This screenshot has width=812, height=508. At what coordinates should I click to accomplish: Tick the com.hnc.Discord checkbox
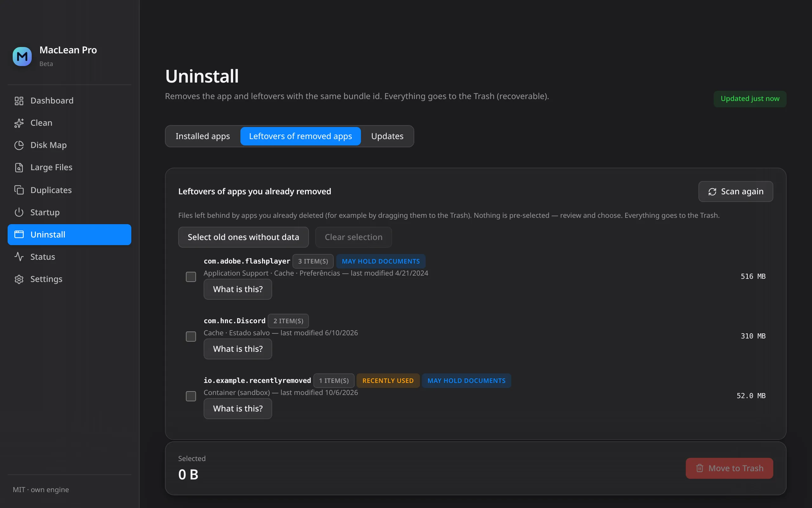click(191, 336)
